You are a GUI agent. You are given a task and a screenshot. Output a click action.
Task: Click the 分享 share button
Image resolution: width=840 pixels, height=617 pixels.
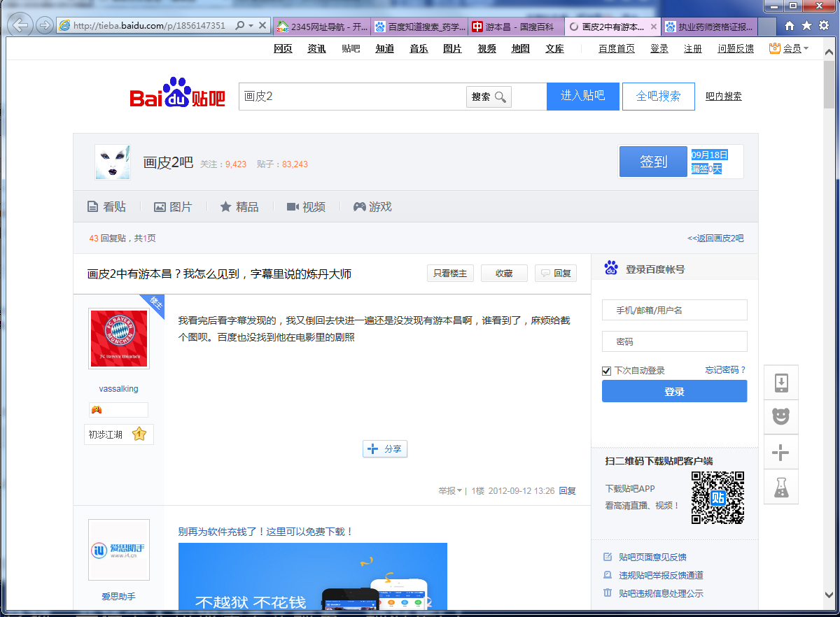[x=385, y=449]
